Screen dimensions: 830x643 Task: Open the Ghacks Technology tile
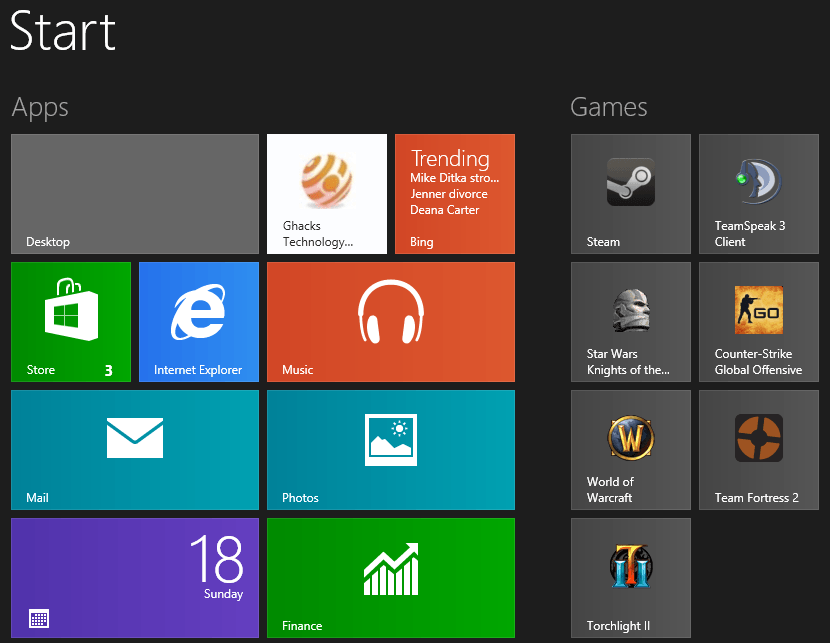tap(327, 194)
